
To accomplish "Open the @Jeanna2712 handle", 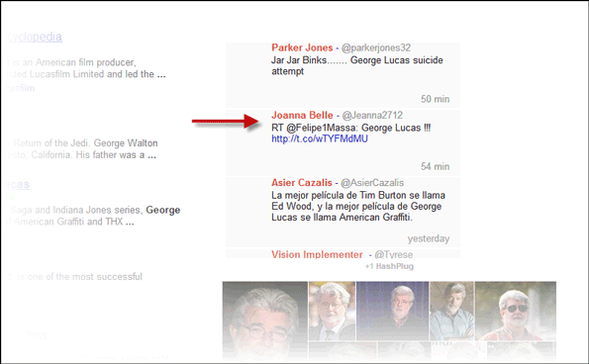I will tap(372, 115).
